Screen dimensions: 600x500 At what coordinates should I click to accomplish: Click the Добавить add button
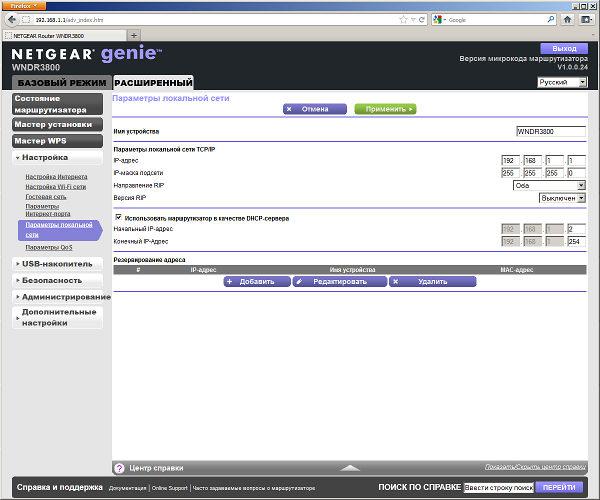pos(257,282)
